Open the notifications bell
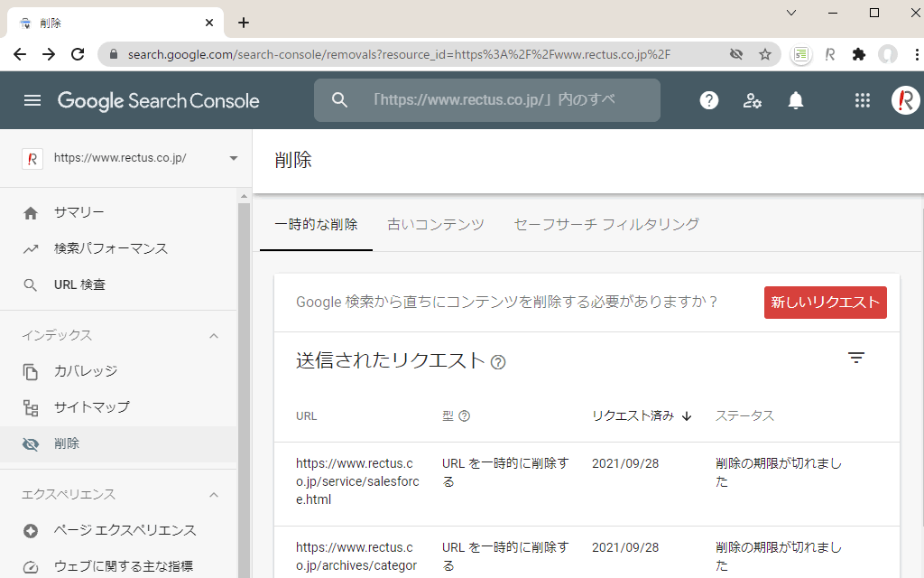Image resolution: width=924 pixels, height=578 pixels. point(796,100)
